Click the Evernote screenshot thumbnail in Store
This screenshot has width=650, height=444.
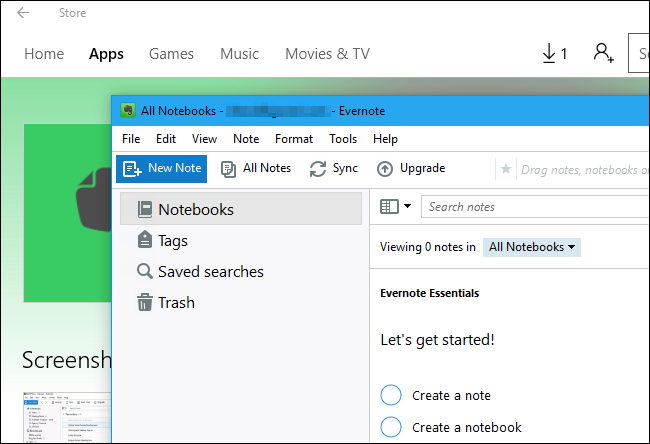(67, 417)
